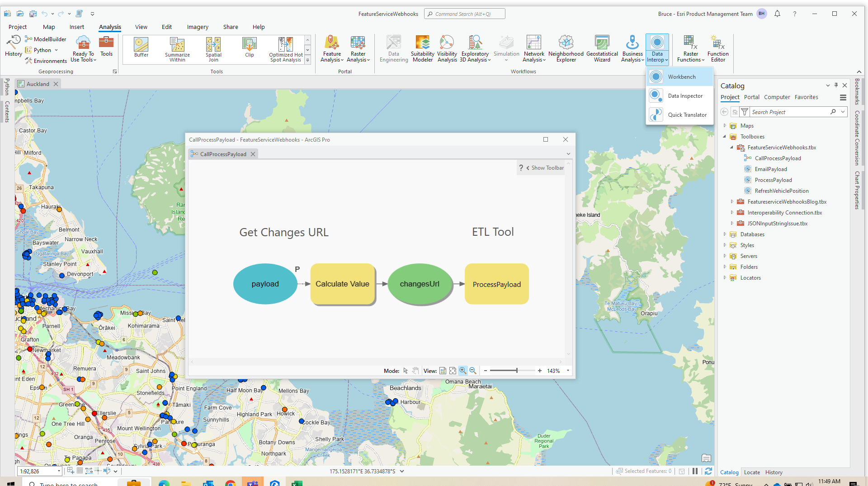Screen dimensions: 868x486
Task: Click the Visibility Analysis tool
Action: click(x=447, y=48)
